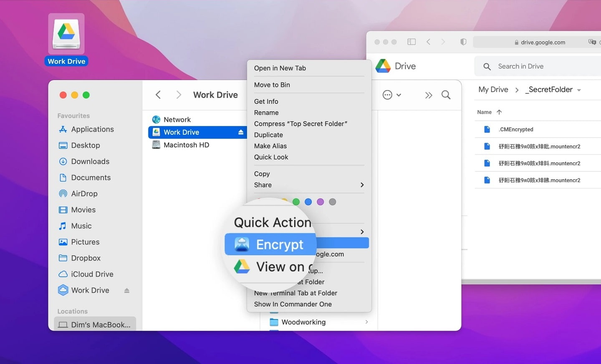Choose Get Info in the context menu

[266, 101]
